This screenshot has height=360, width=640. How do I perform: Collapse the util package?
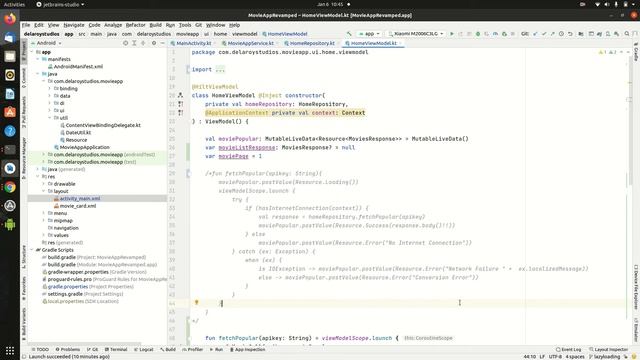pos(49,118)
